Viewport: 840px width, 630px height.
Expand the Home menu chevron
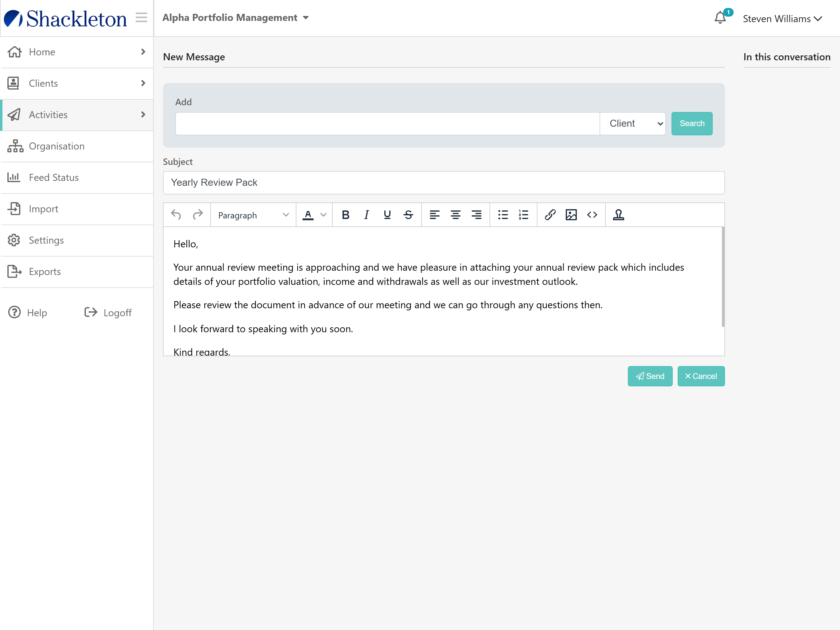coord(143,52)
